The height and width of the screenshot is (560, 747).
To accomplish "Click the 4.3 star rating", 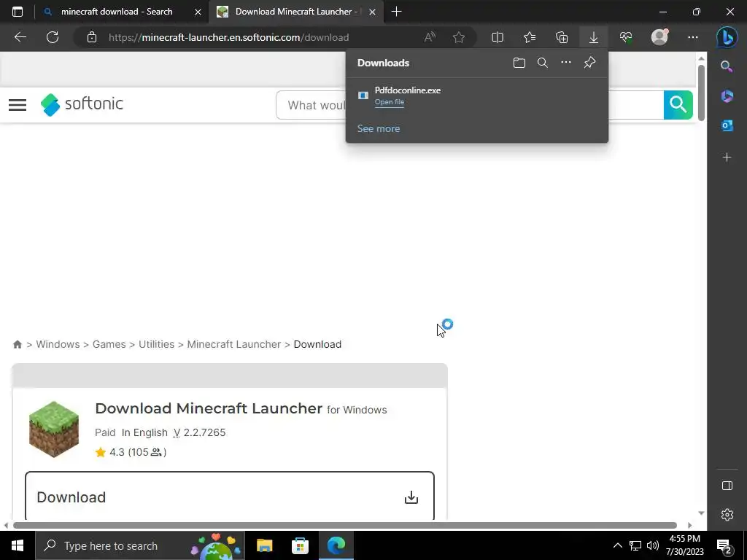I will click(131, 452).
